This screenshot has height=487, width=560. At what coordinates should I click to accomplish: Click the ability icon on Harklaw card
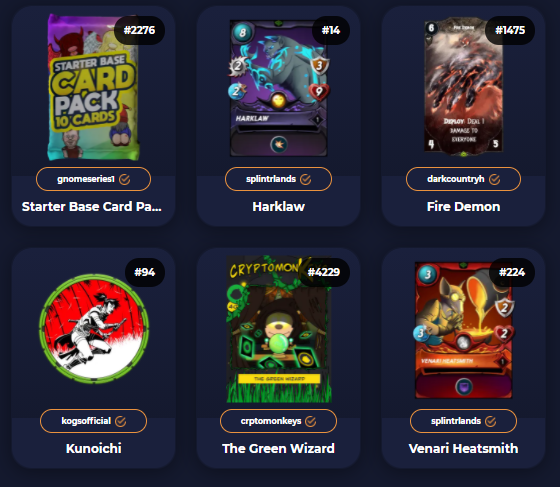[x=279, y=145]
